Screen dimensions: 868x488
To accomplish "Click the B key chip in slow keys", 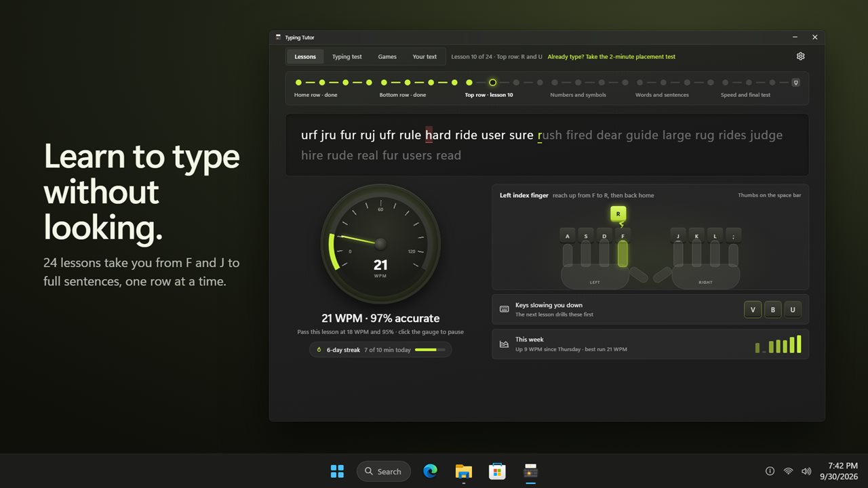I will click(x=772, y=310).
